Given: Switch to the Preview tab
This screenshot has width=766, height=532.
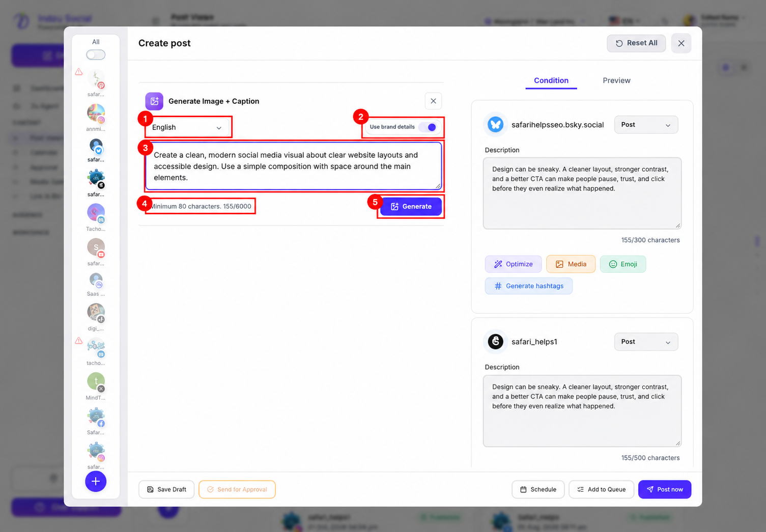Looking at the screenshot, I should click(x=616, y=80).
